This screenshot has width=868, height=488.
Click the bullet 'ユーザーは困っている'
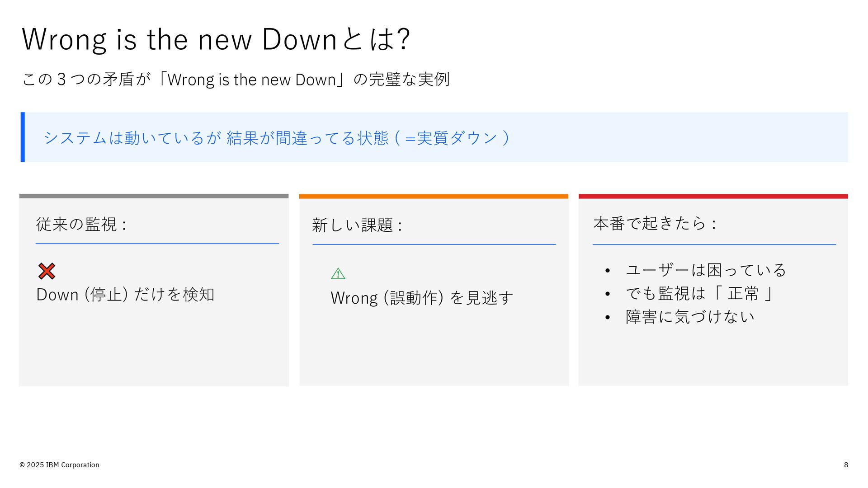click(706, 270)
